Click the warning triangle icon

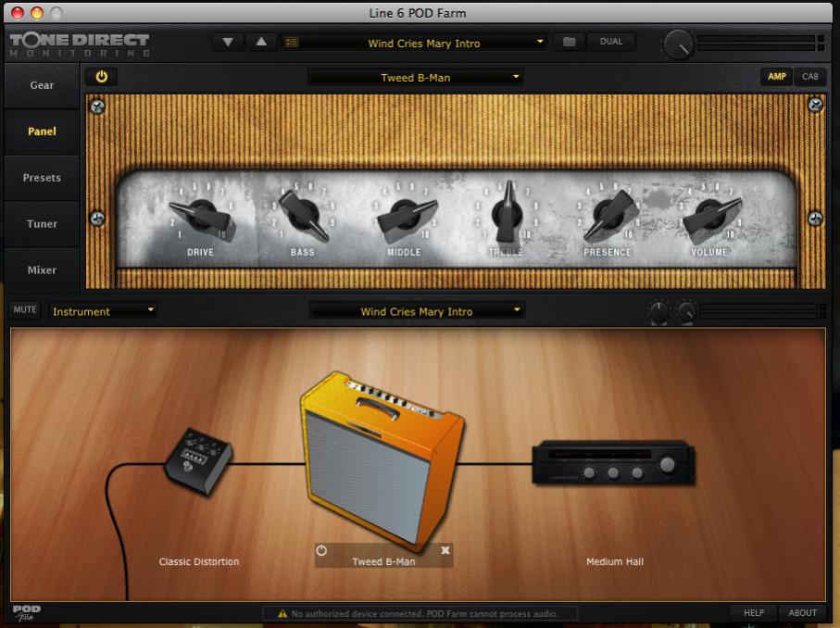(282, 613)
